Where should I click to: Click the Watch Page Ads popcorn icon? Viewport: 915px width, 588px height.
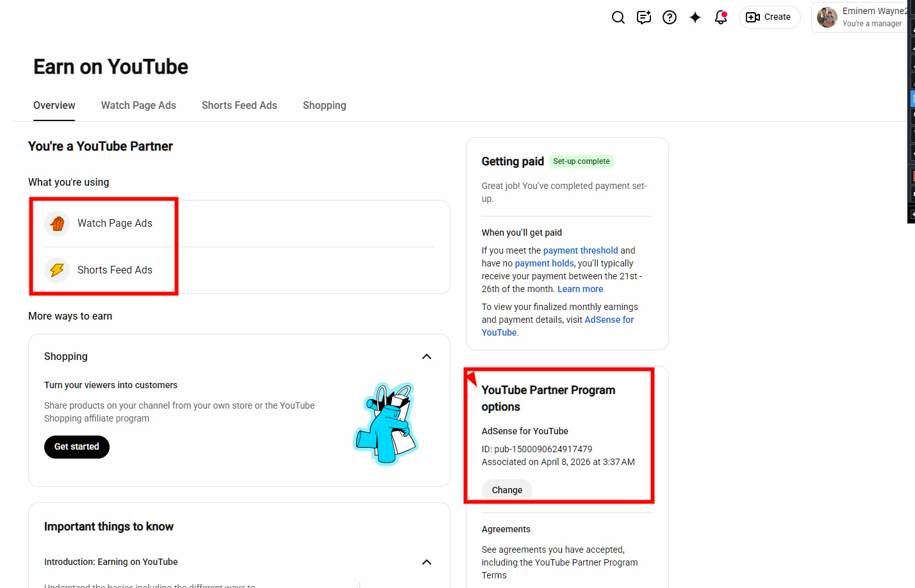(57, 224)
